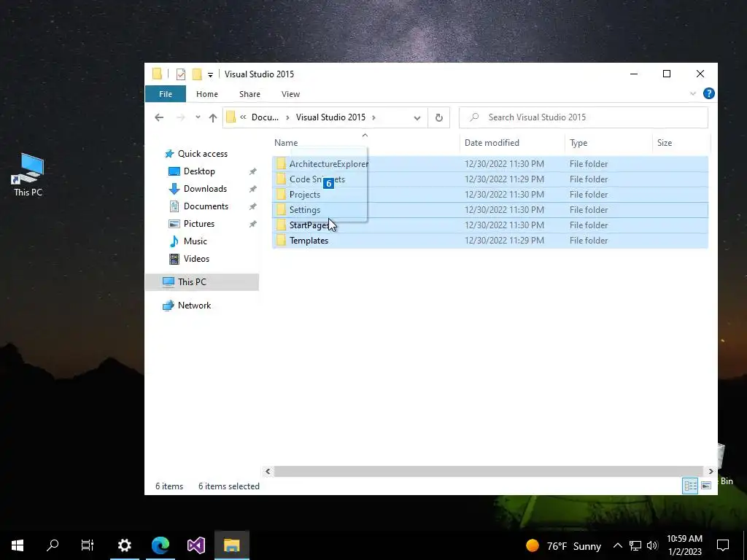Screen dimensions: 747x560
Task: Click the pin icon beside Downloads
Action: click(252, 189)
